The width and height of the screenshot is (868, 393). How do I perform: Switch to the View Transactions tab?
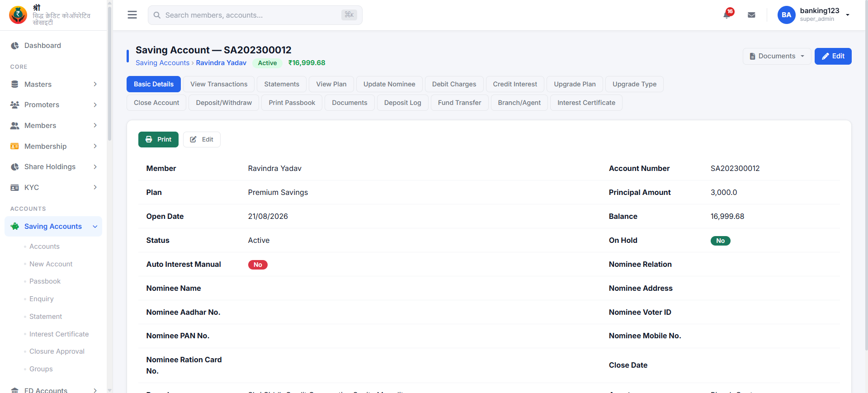click(219, 84)
